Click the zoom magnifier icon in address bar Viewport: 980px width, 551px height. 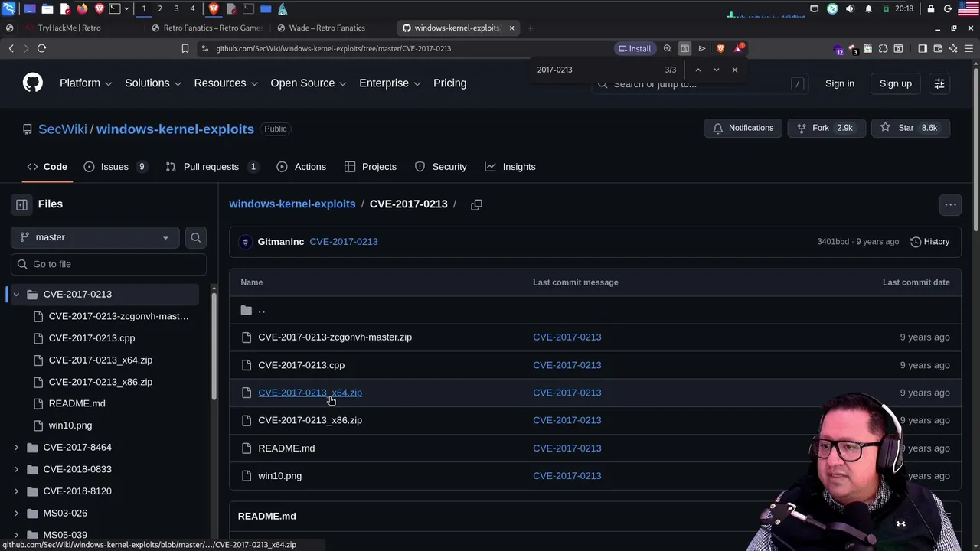coord(668,48)
